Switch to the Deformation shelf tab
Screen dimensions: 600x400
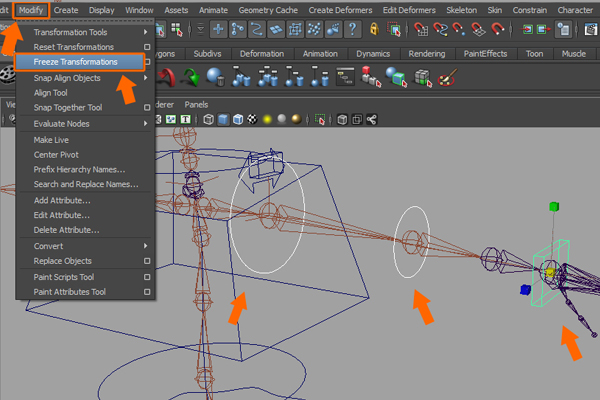point(262,54)
